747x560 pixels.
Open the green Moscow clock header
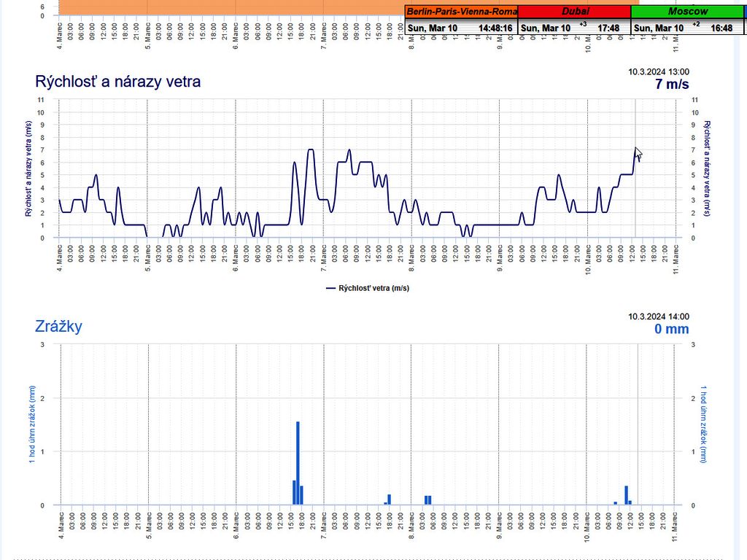point(687,12)
